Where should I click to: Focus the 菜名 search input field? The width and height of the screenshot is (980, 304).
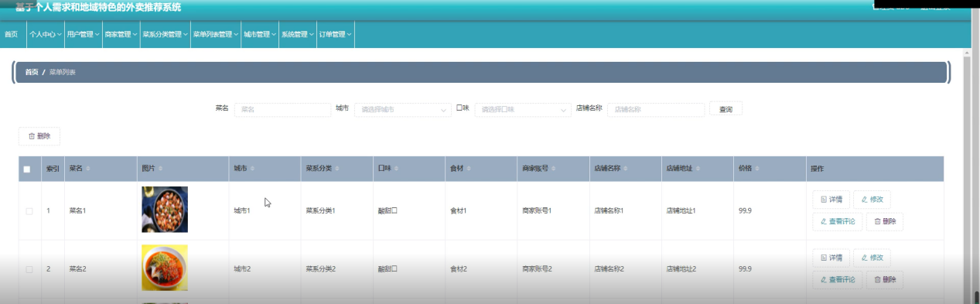click(x=282, y=110)
